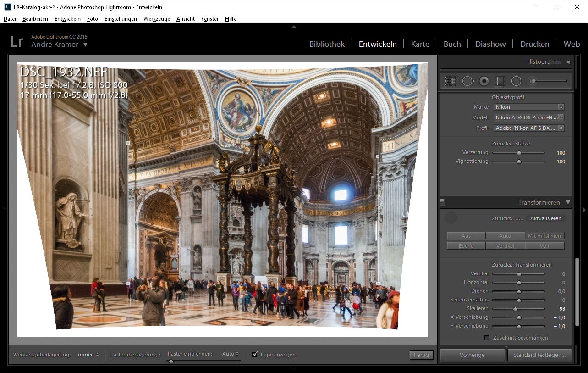
Task: Switch to the Bibliothek module
Action: tap(327, 44)
